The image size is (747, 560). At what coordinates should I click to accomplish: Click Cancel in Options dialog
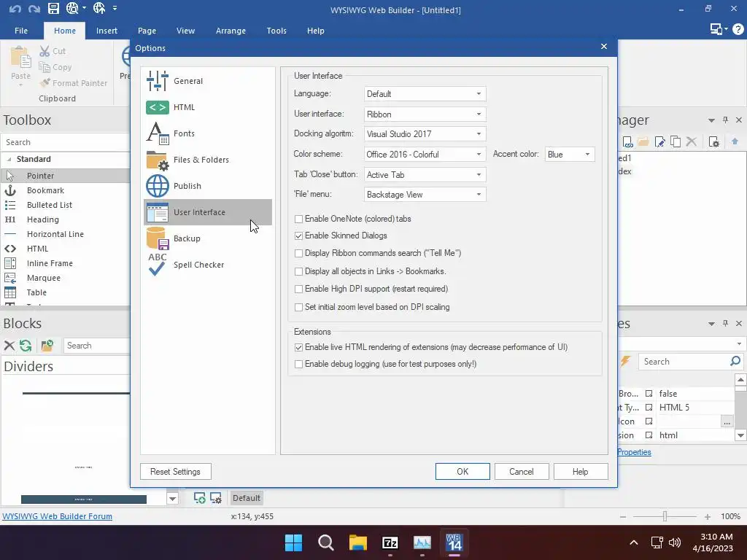tap(522, 472)
